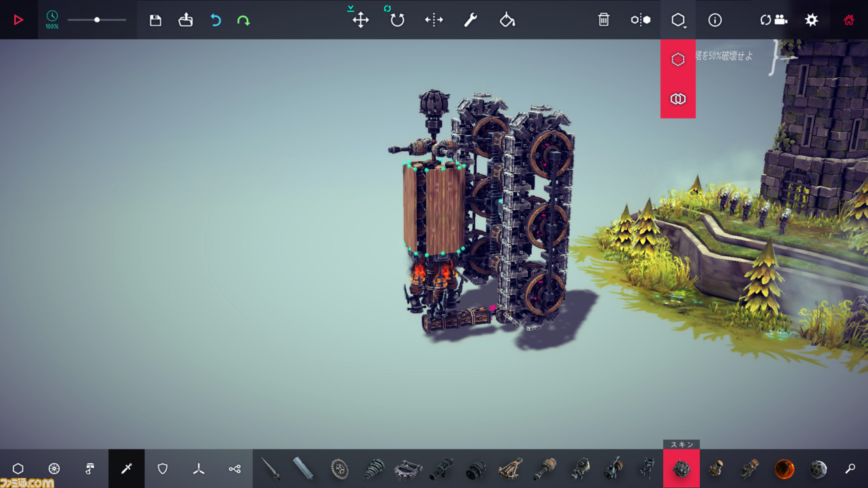Choose the dotted hexagon option in the red dropdown
This screenshot has height=488, width=868.
[678, 60]
